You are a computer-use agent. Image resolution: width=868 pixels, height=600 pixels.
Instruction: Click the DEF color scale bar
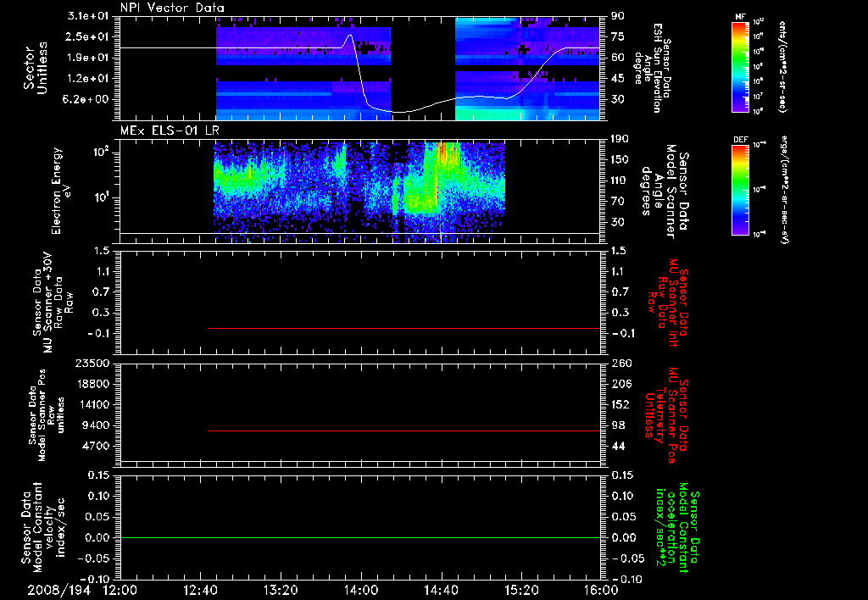pos(740,190)
